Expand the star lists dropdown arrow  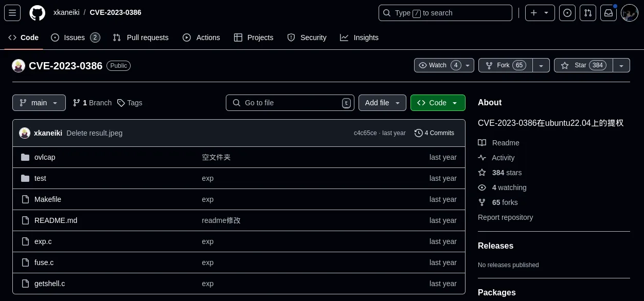click(x=621, y=65)
